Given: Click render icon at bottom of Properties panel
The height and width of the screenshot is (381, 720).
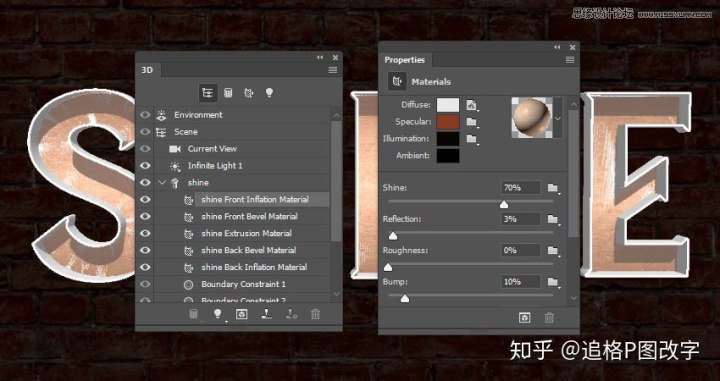Looking at the screenshot, I should (x=524, y=318).
